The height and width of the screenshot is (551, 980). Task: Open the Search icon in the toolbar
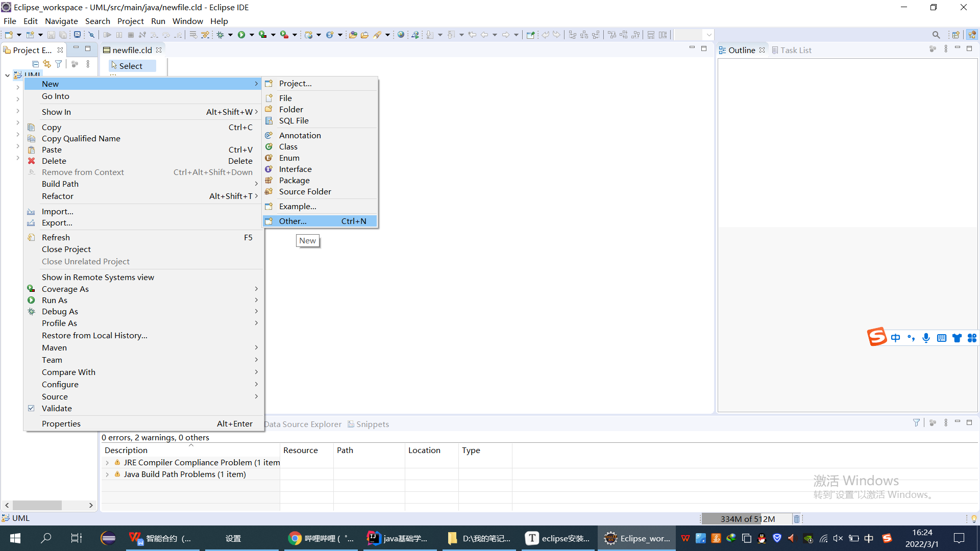point(936,35)
